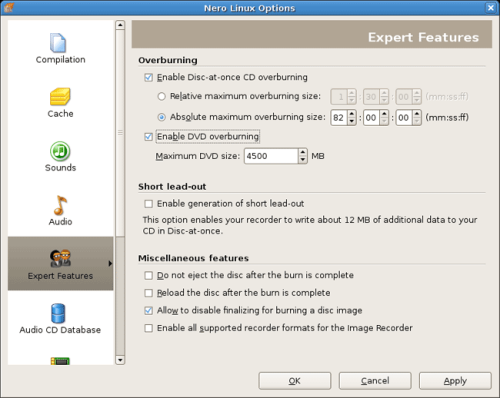Click the Nero app icon in title bar
The height and width of the screenshot is (398, 500).
pos(9,7)
